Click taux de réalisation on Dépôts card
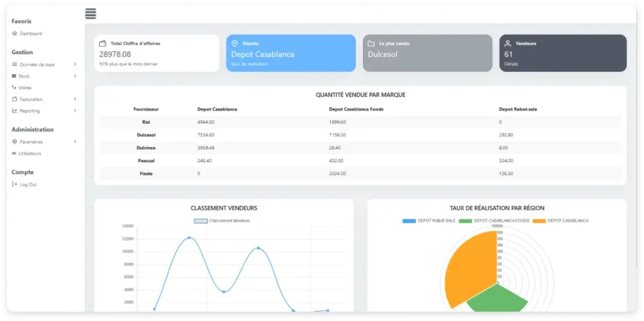 249,64
